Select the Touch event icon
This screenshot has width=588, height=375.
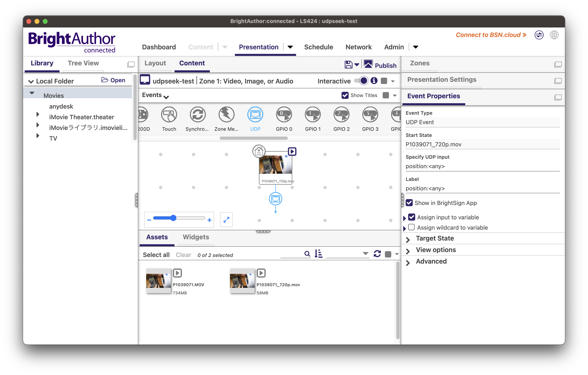click(x=169, y=115)
